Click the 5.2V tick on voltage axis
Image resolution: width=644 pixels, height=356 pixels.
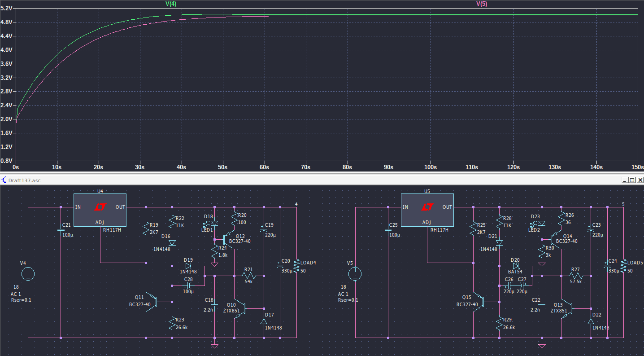tap(7, 8)
